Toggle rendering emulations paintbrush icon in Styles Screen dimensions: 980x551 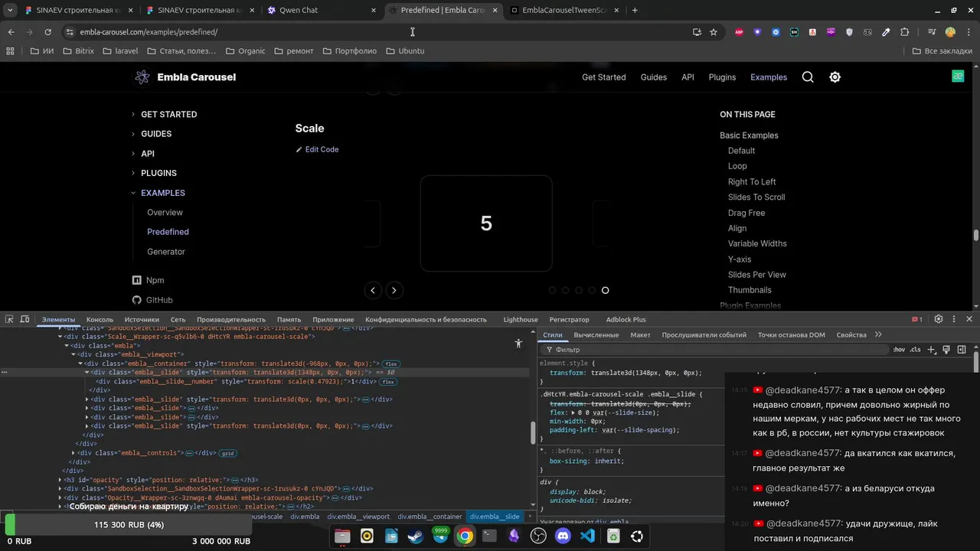[946, 350]
